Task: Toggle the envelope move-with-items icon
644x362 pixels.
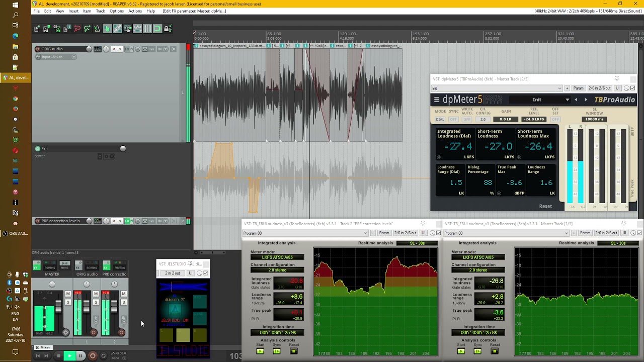Action: pyautogui.click(x=137, y=29)
